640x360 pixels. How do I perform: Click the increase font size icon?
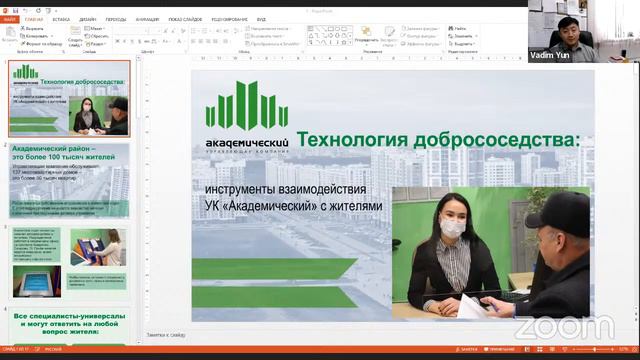(166, 31)
